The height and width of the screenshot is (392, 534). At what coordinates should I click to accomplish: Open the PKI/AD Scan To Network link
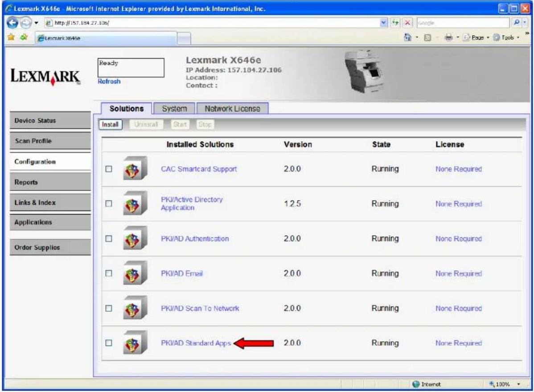coord(200,308)
